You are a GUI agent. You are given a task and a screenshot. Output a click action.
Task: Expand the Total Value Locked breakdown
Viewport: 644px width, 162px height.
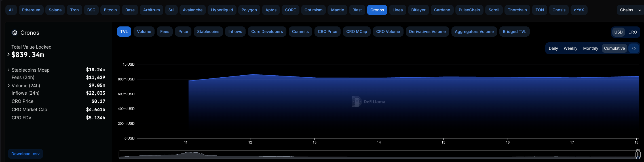tap(9, 54)
